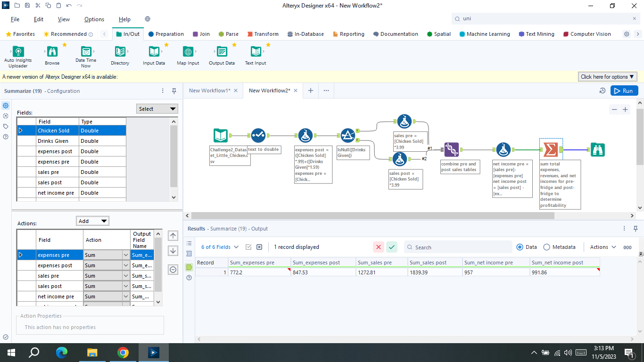Click the Save icon in the title bar
This screenshot has height=362, width=644.
(27, 5)
